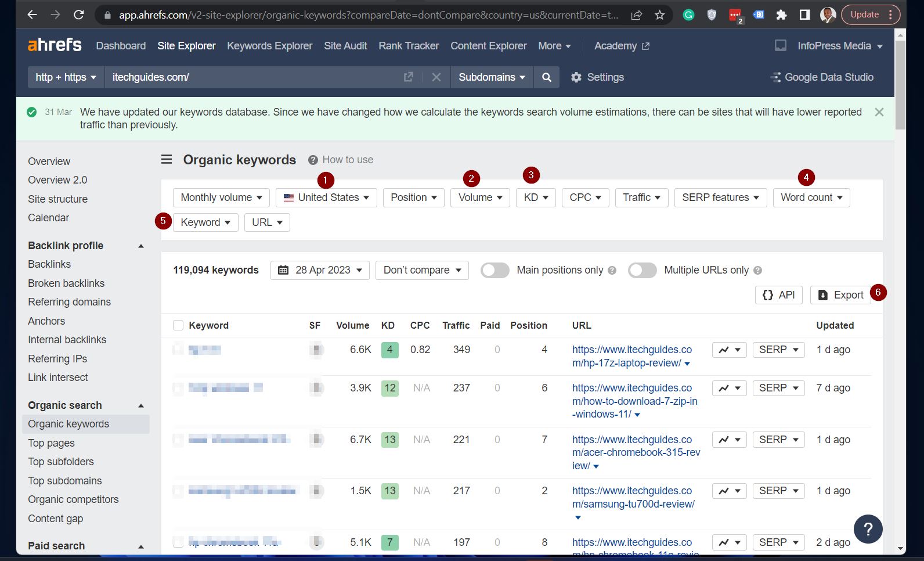Run search with the magnifier button

point(546,77)
